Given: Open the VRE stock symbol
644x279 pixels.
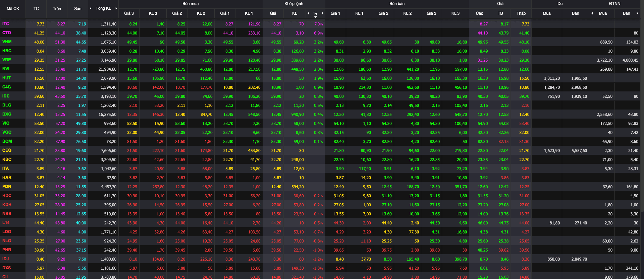Looking at the screenshot, I should (x=6, y=60).
